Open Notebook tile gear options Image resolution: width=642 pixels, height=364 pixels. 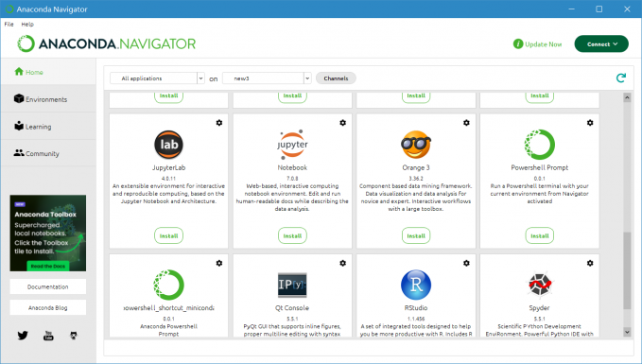(x=342, y=123)
